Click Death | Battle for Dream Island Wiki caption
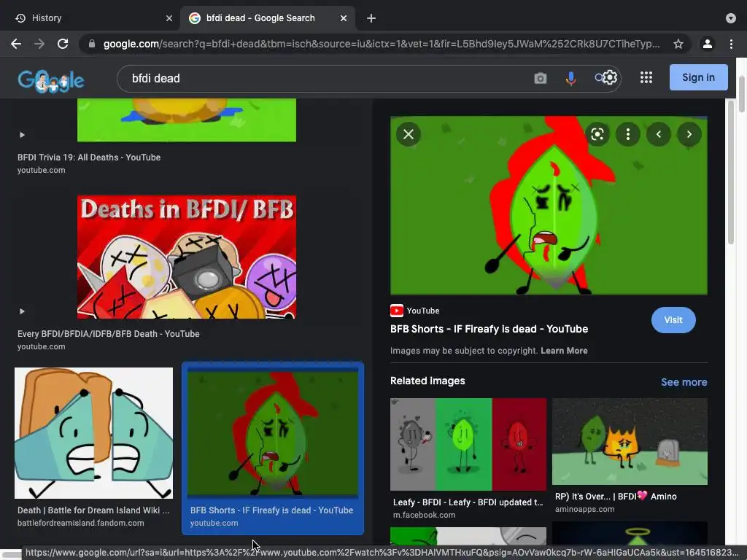The width and height of the screenshot is (747, 560). click(93, 510)
